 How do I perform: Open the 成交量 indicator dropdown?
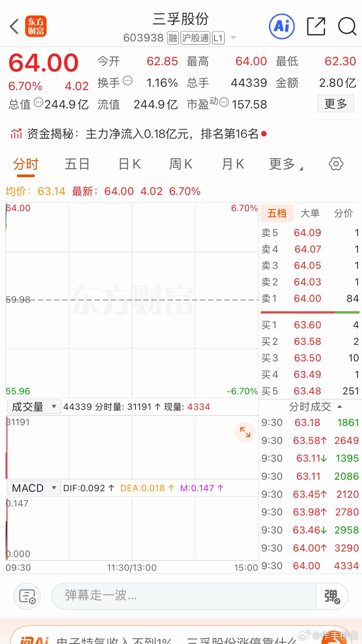34,407
